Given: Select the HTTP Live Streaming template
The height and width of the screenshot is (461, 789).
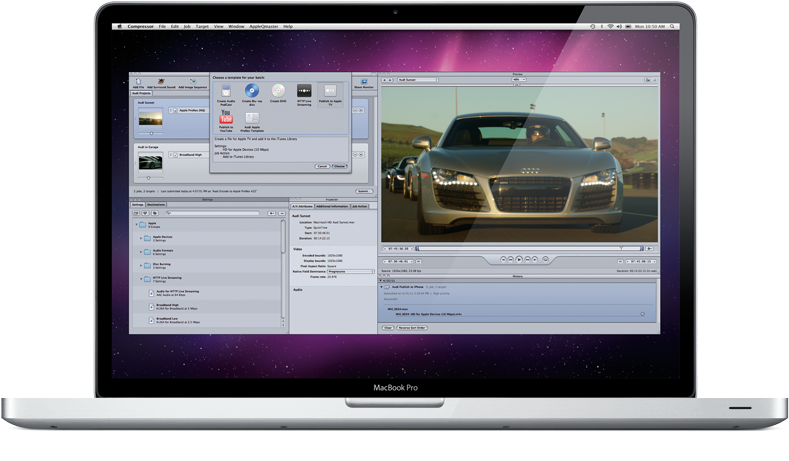Looking at the screenshot, I should coord(304,92).
